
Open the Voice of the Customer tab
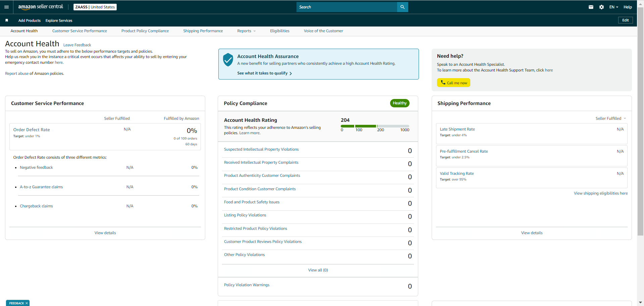[323, 31]
